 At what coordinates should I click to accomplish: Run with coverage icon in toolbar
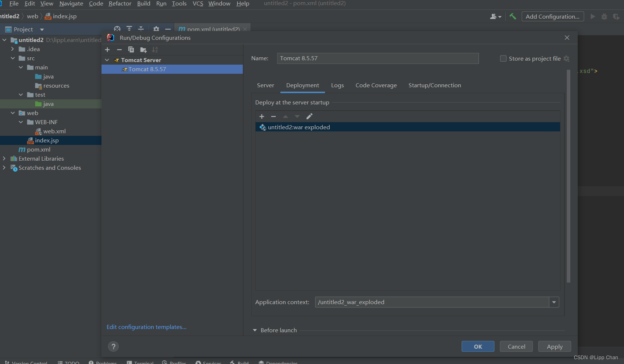616,16
